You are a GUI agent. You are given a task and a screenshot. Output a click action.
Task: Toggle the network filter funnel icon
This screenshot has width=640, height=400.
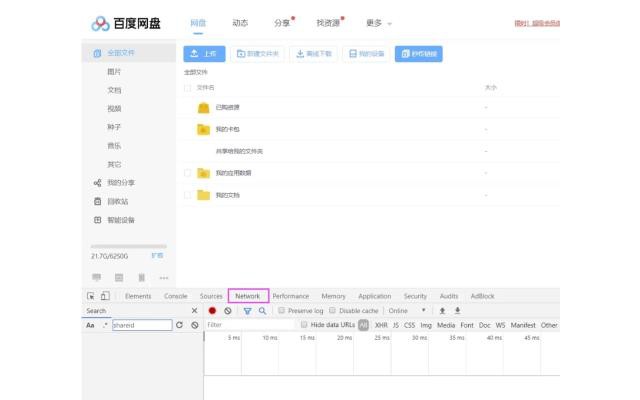point(247,311)
